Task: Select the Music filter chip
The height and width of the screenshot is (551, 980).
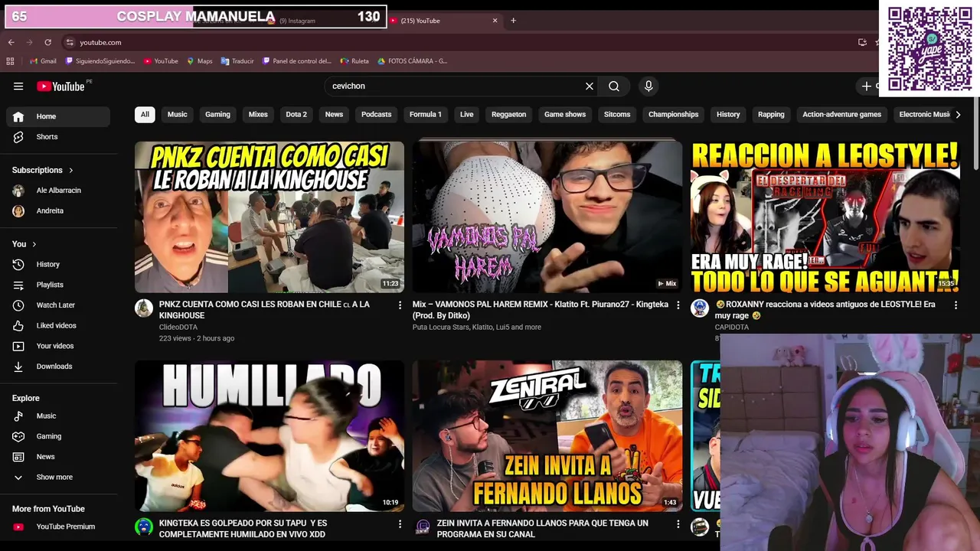Action: click(x=177, y=115)
